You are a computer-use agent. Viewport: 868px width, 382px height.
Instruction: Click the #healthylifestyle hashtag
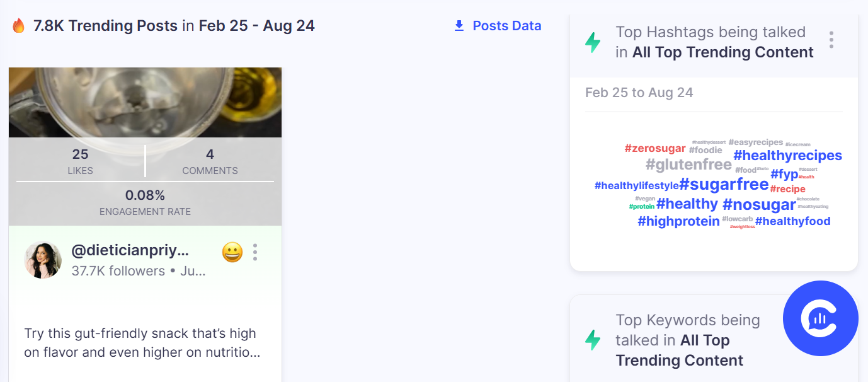(x=637, y=185)
